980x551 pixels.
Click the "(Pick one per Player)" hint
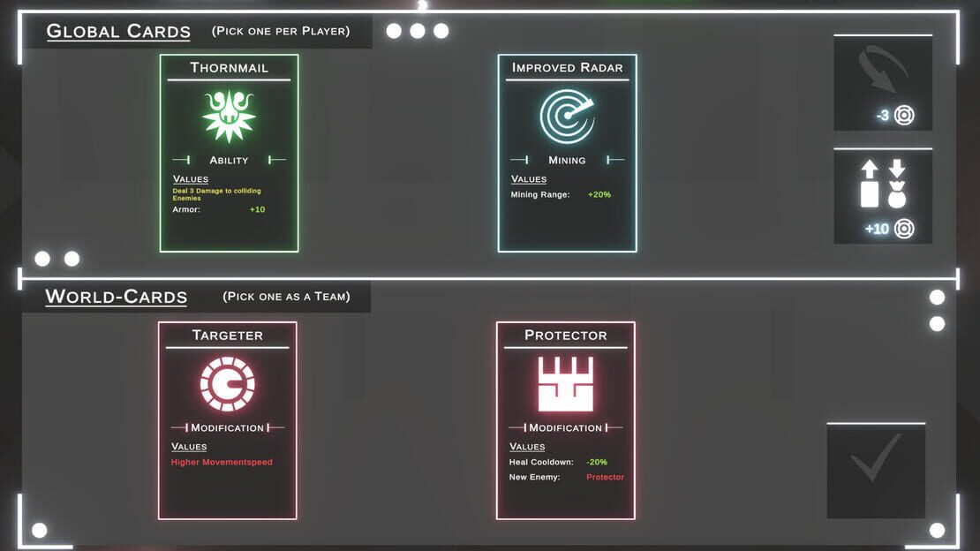[281, 31]
